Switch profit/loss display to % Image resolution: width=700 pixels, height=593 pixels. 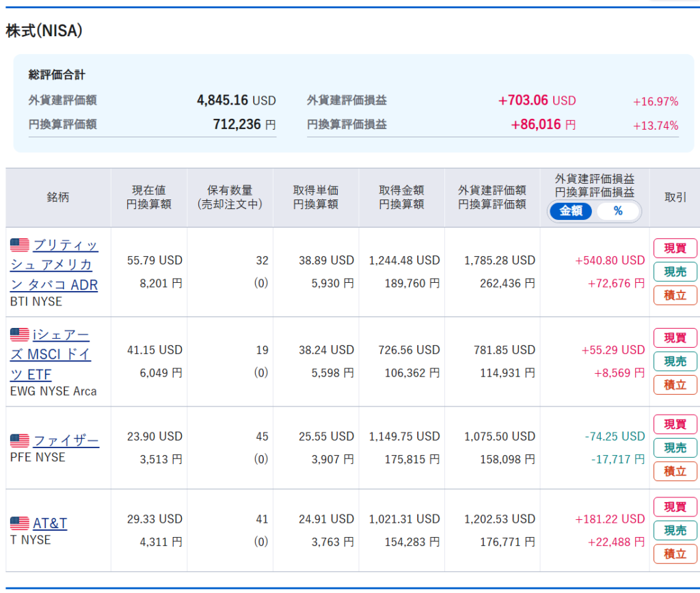point(618,211)
